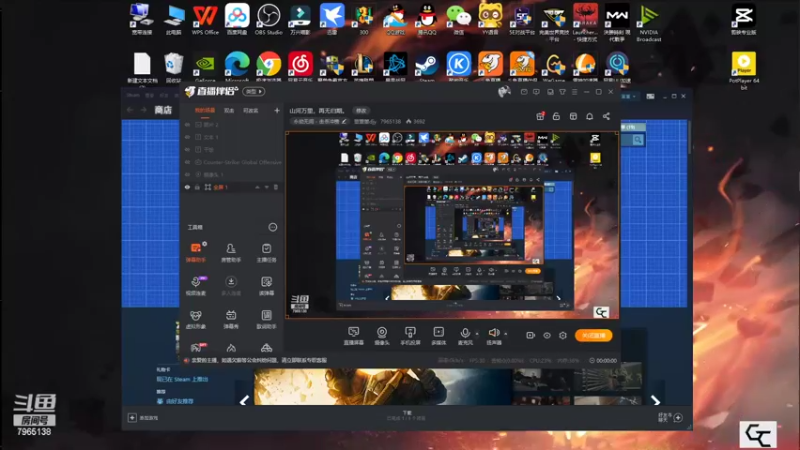Add a new scene with plus button

pyautogui.click(x=277, y=110)
